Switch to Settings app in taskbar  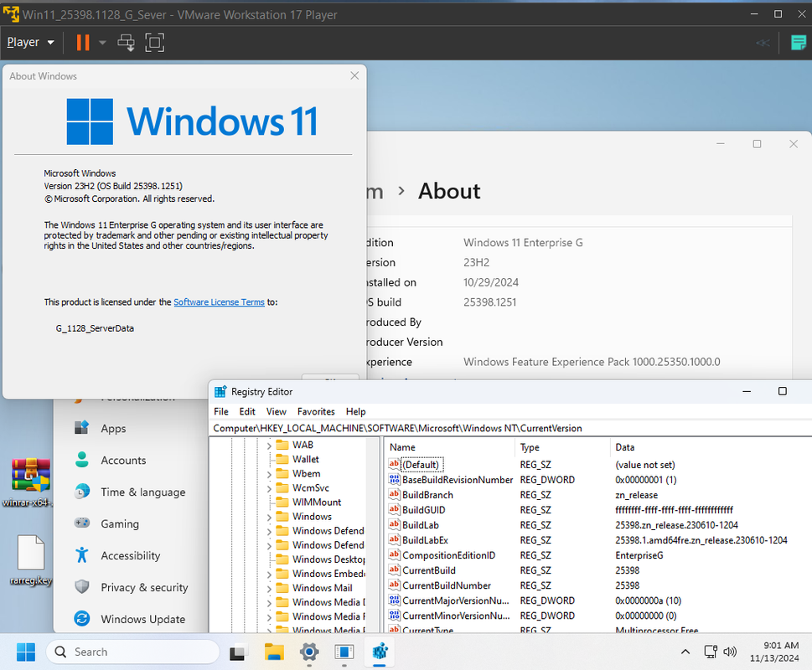coord(309,652)
